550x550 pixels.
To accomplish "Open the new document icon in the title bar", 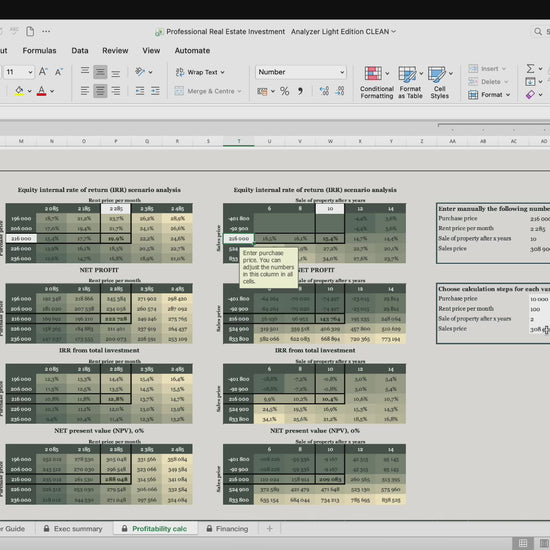I will point(30,32).
